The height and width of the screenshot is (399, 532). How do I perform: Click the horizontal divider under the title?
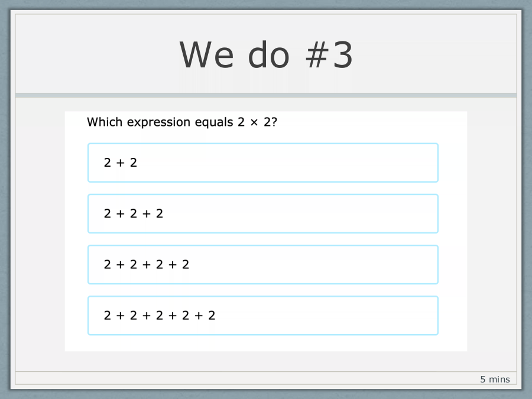pyautogui.click(x=266, y=95)
